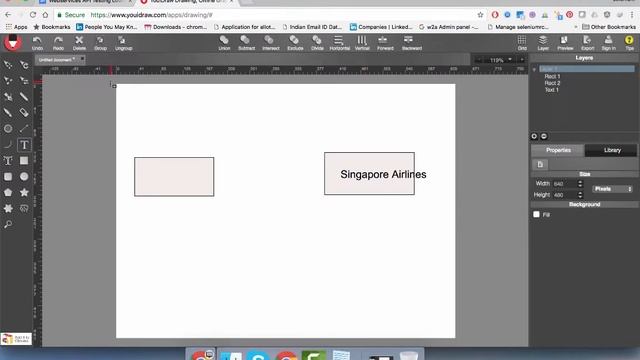Remove layer with minus button

(x=544, y=136)
